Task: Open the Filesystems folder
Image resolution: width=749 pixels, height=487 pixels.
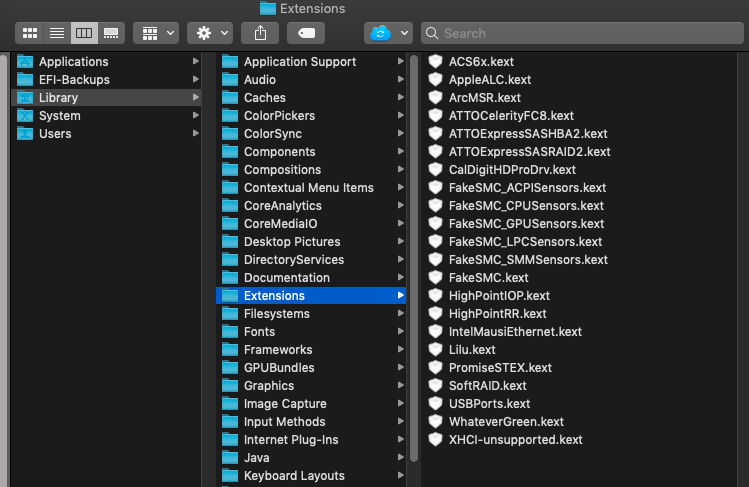Action: coord(311,314)
